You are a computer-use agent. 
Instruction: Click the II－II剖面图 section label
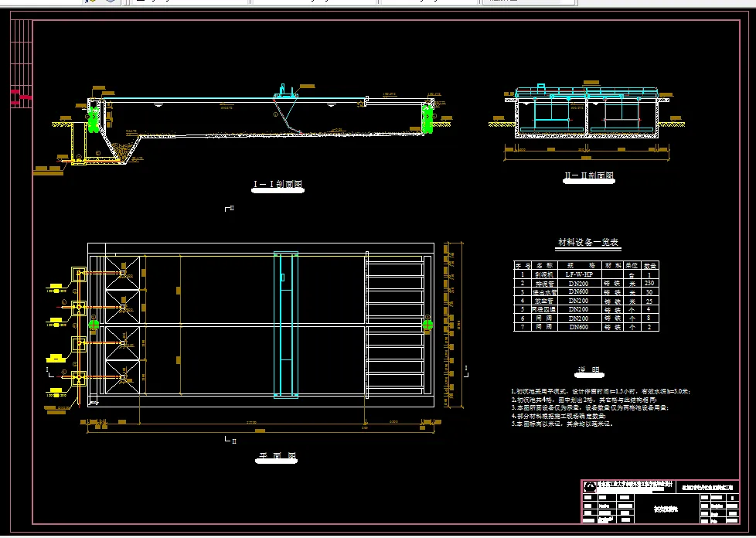[589, 176]
